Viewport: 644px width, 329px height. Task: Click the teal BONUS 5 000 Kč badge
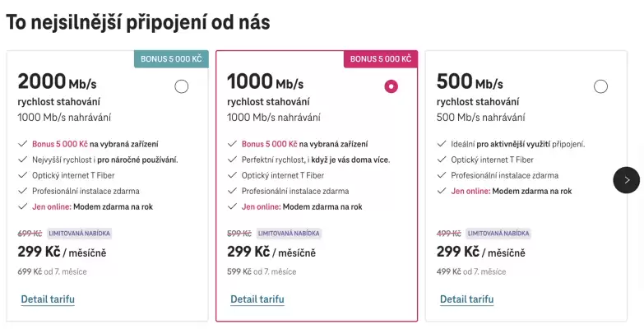tap(171, 59)
